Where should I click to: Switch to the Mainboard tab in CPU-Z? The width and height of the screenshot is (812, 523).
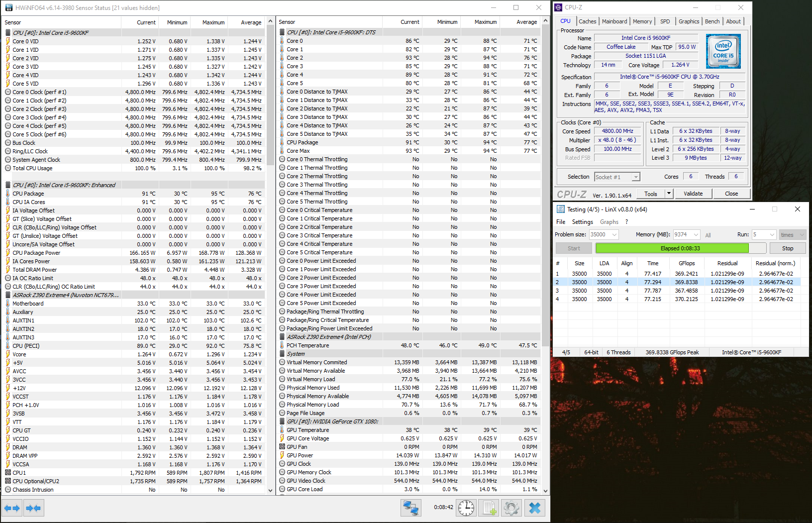pyautogui.click(x=614, y=21)
